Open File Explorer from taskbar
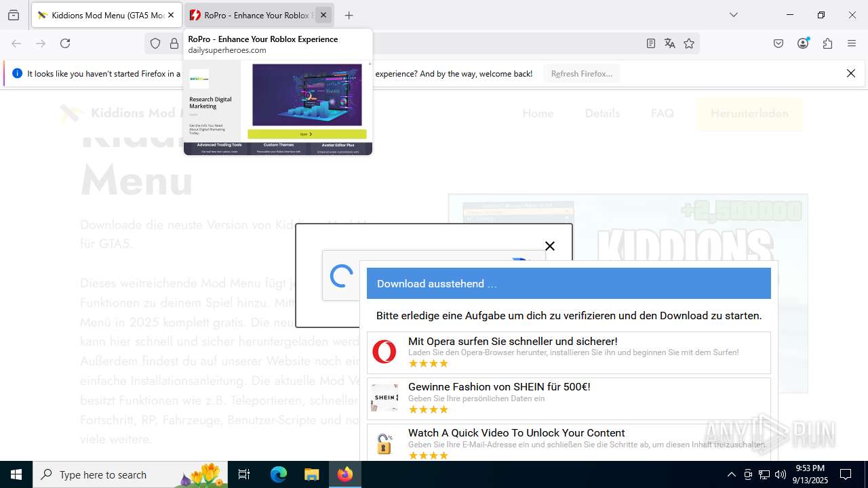Image resolution: width=868 pixels, height=488 pixels. (x=311, y=474)
